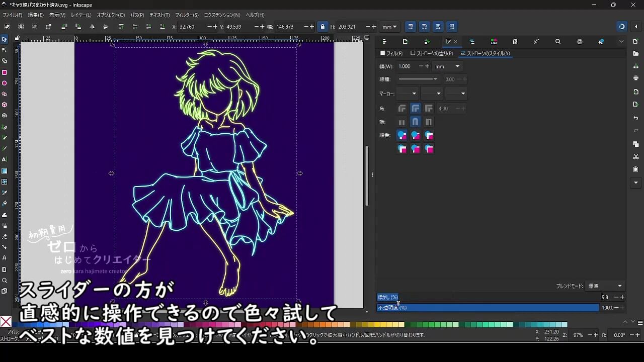Open the フィルター(S) menu
This screenshot has width=644, height=362.
click(x=187, y=15)
